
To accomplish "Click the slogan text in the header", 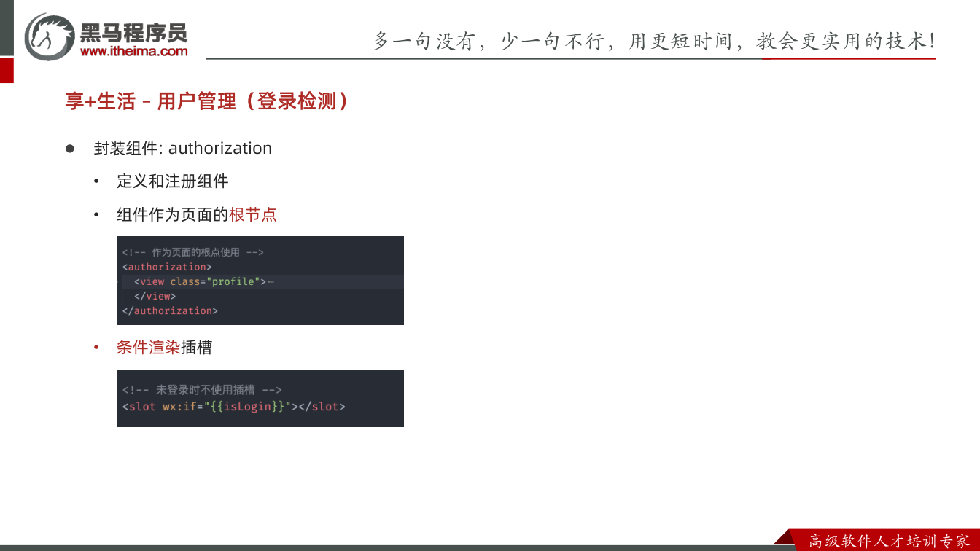I will coord(654,40).
